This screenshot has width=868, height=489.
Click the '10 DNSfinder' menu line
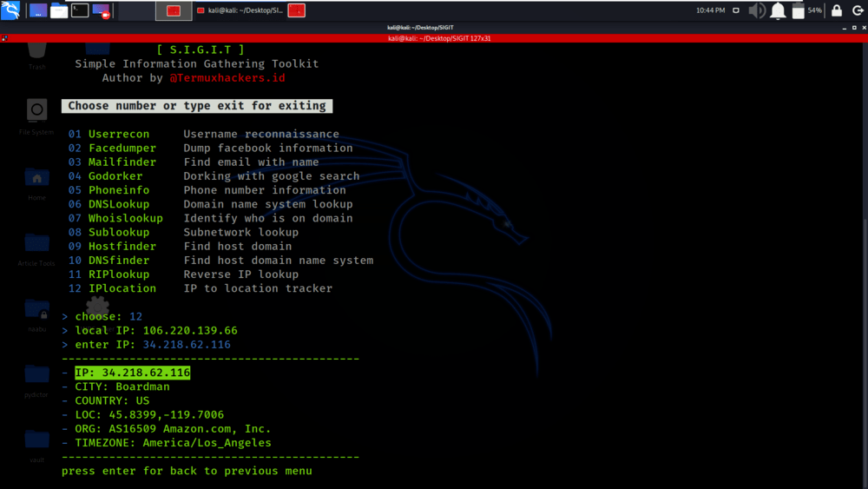(x=220, y=261)
